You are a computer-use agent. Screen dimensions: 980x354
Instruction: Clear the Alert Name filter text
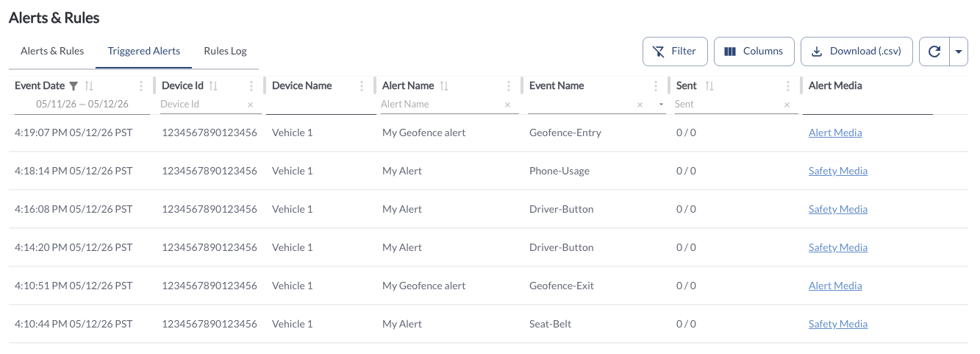(507, 105)
